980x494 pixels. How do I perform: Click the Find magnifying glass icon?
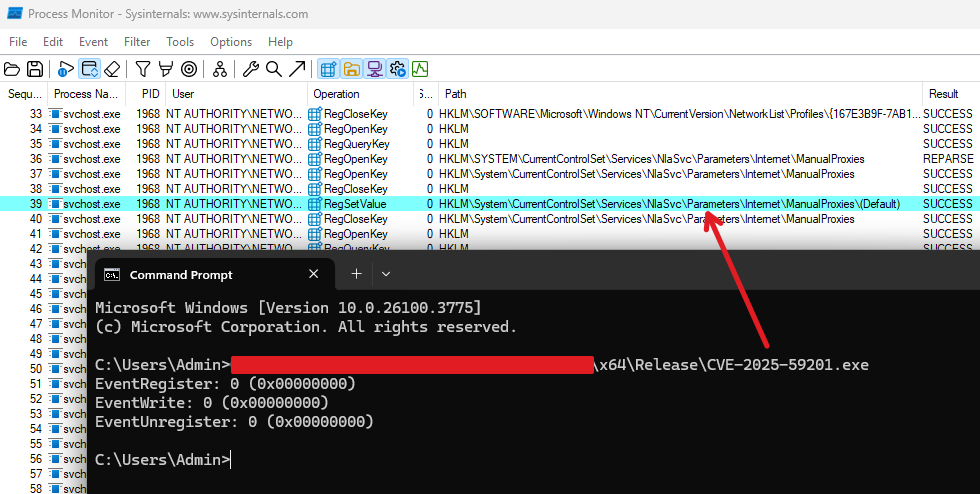273,69
